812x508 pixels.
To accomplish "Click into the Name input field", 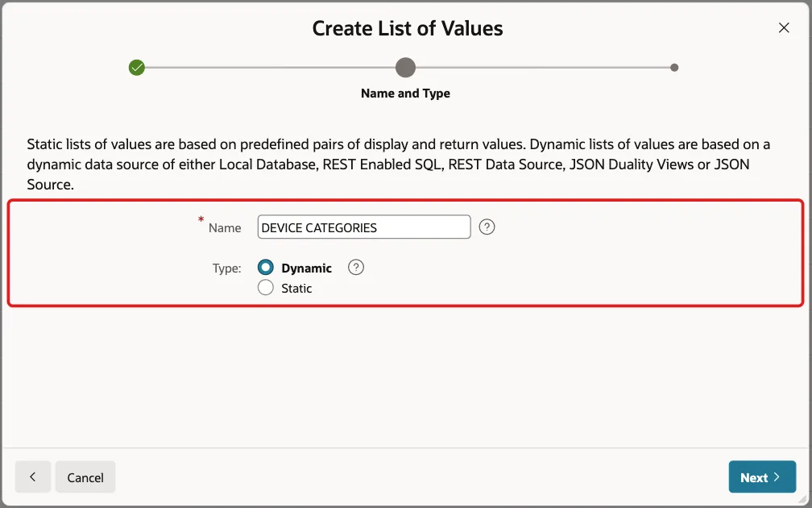I will 364,227.
